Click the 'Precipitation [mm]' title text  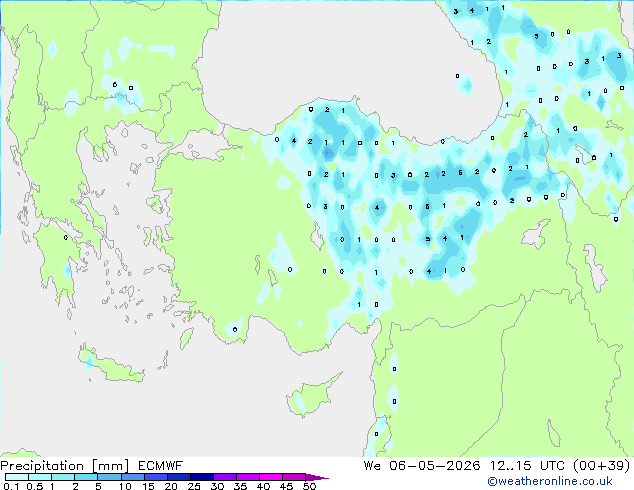coord(64,466)
